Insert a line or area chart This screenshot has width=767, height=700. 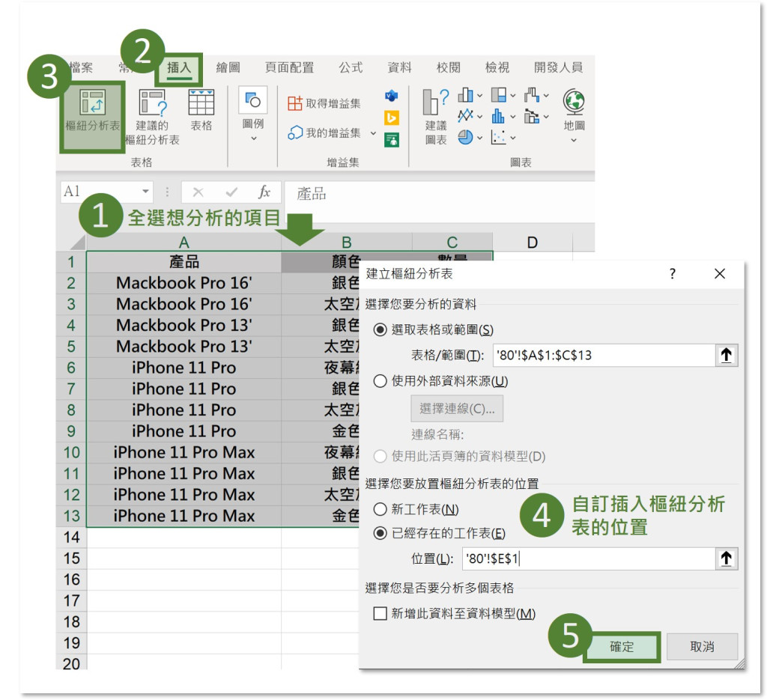pos(465,116)
